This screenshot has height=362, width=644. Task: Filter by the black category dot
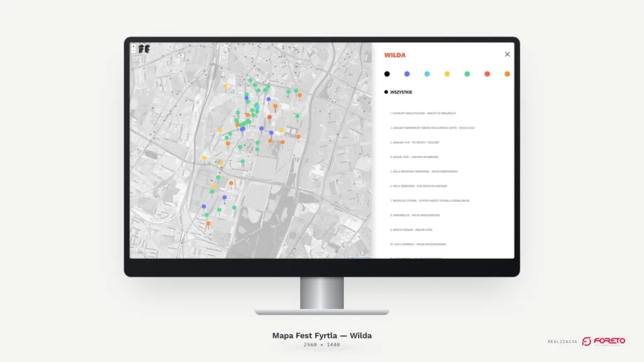pos(387,74)
